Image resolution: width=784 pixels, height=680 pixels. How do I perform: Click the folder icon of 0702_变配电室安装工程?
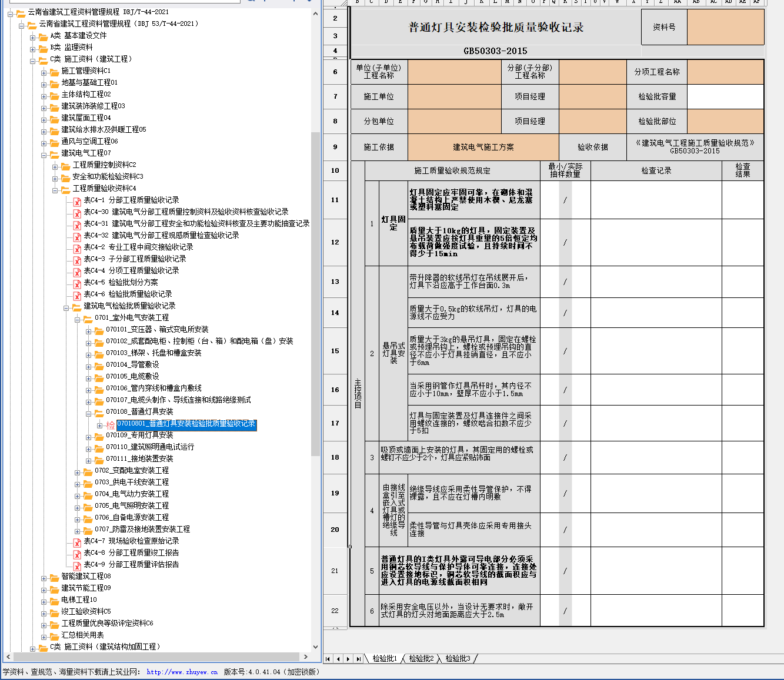pyautogui.click(x=88, y=471)
